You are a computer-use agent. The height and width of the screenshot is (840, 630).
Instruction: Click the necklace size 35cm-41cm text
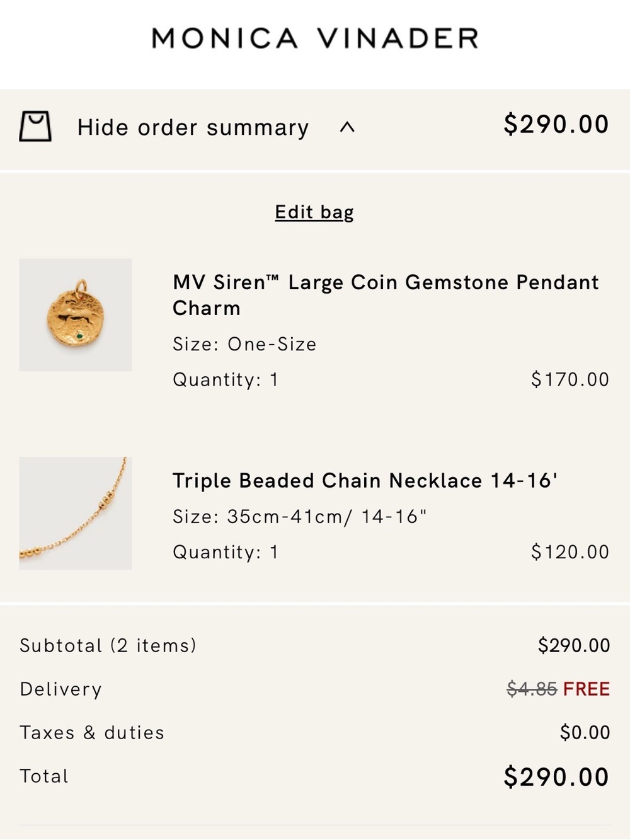tap(300, 517)
